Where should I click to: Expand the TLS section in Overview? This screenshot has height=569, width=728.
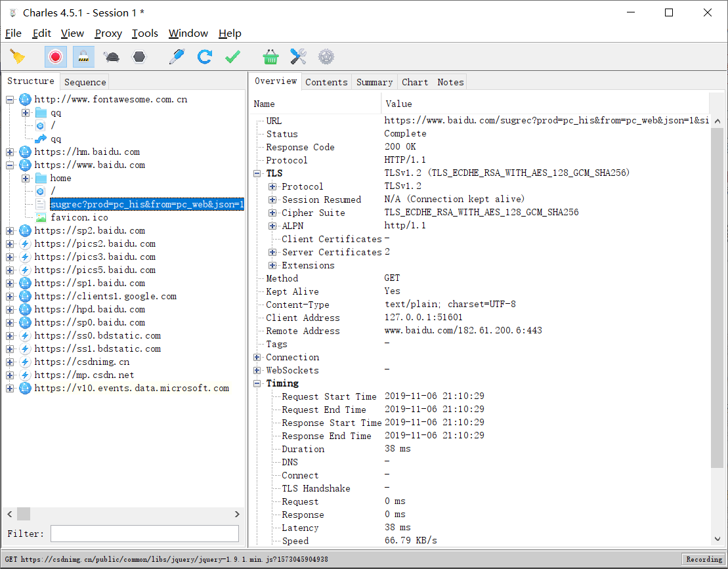pos(257,173)
